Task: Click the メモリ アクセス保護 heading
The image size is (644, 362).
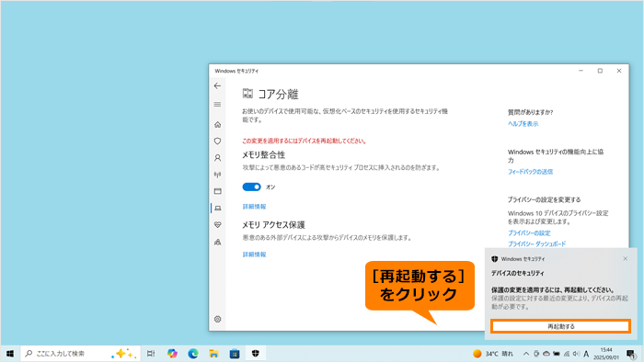Action: 273,225
